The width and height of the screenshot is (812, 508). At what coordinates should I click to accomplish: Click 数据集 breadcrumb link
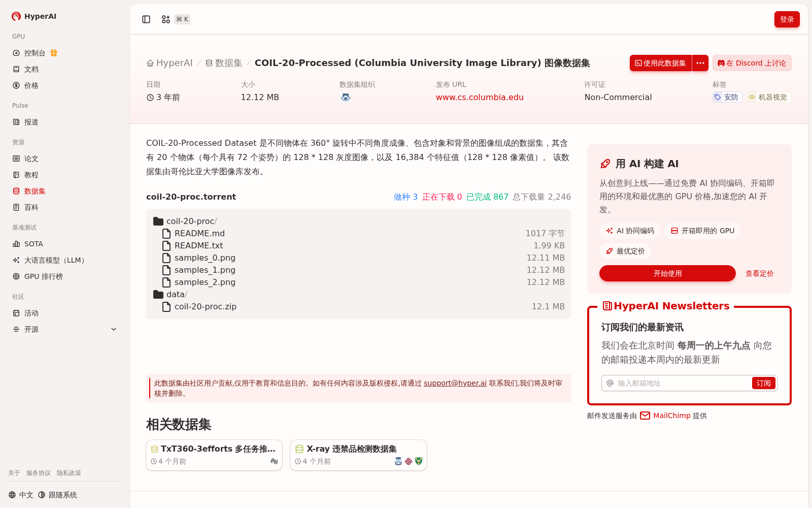[224, 63]
